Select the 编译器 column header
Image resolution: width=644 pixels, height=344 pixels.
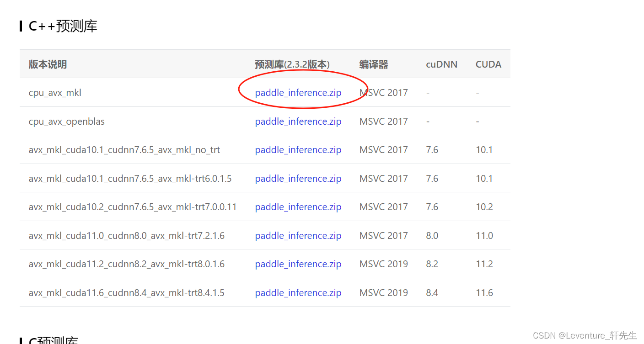pyautogui.click(x=374, y=64)
